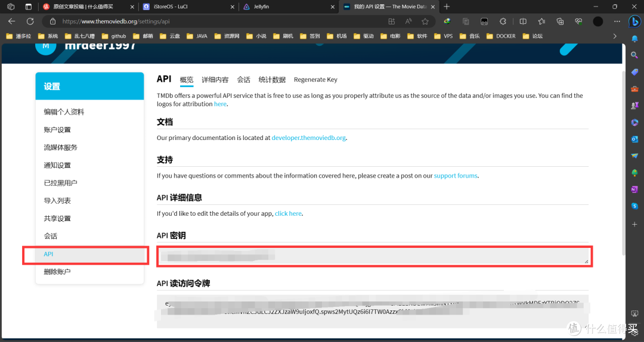Open the sidebar Games chess icon
Viewport: 644px width, 342px height.
click(x=634, y=105)
